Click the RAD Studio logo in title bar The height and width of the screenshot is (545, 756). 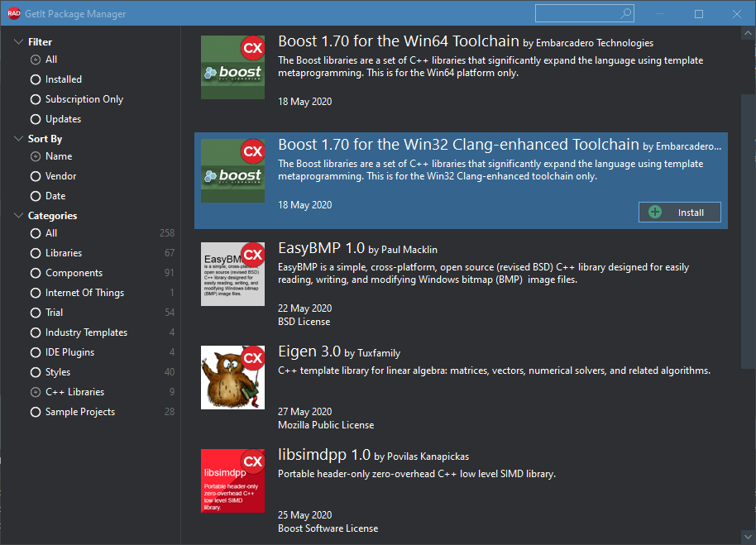13,14
